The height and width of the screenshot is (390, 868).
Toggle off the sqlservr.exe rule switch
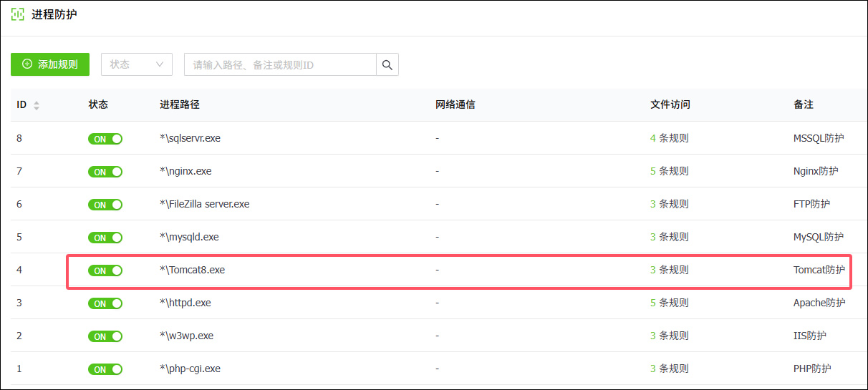pyautogui.click(x=105, y=139)
